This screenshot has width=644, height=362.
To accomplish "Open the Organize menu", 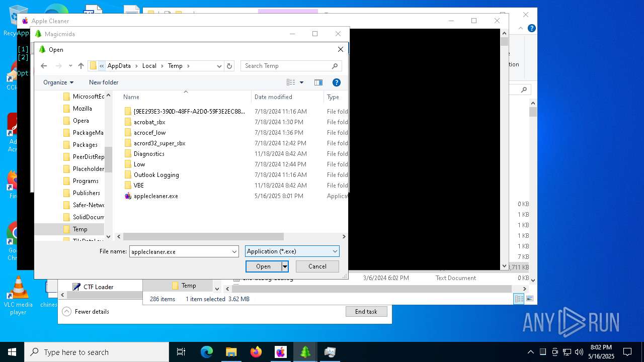I will click(58, 82).
